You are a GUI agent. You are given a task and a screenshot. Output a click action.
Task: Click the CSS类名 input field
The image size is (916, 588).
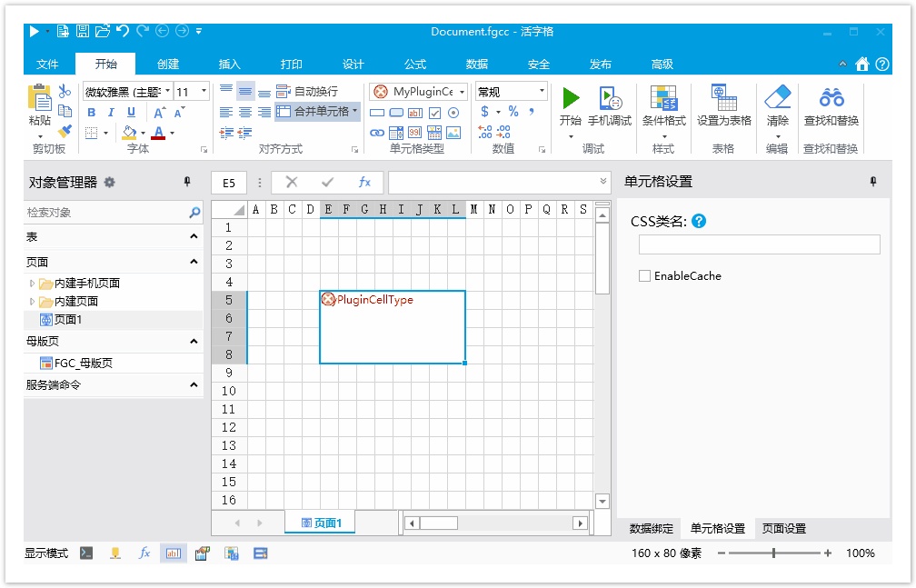coord(760,244)
